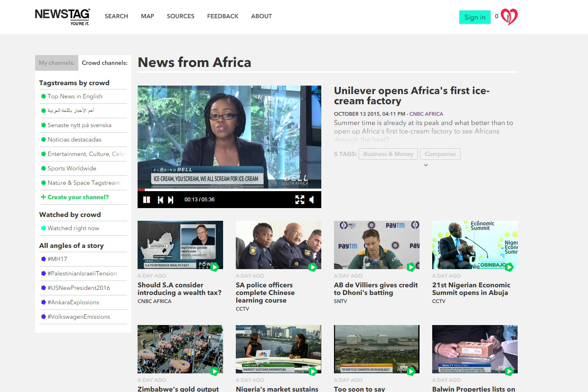Play the SA police officers video
This screenshot has height=392, width=588.
pyautogui.click(x=279, y=245)
